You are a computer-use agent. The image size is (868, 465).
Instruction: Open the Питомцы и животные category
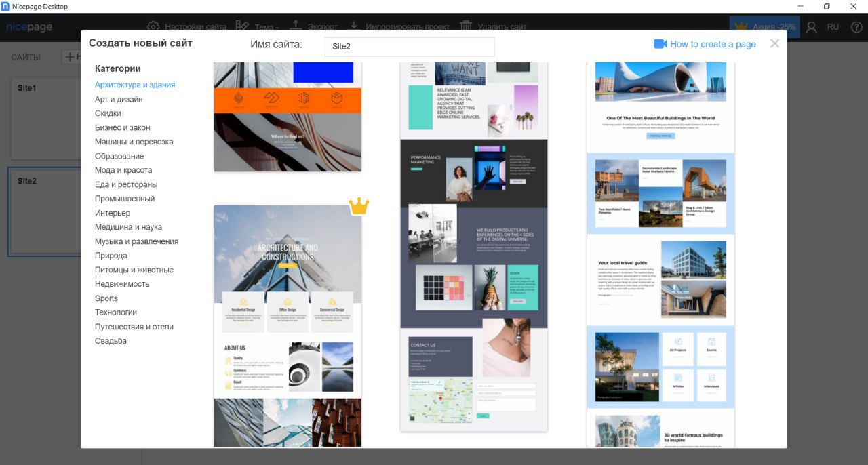tap(134, 270)
